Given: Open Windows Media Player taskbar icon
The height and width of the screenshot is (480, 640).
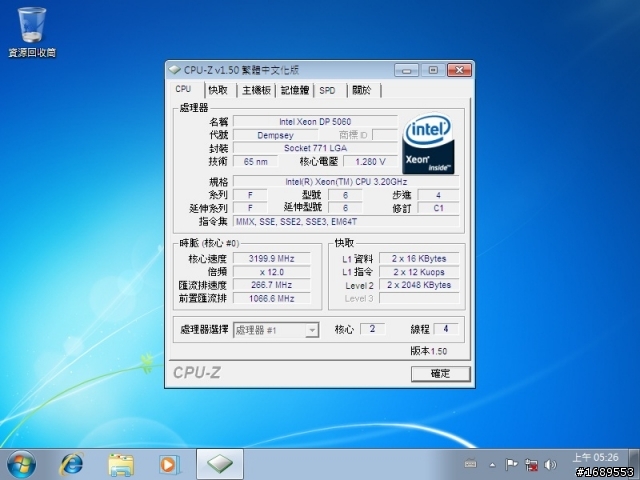Looking at the screenshot, I should click(168, 464).
